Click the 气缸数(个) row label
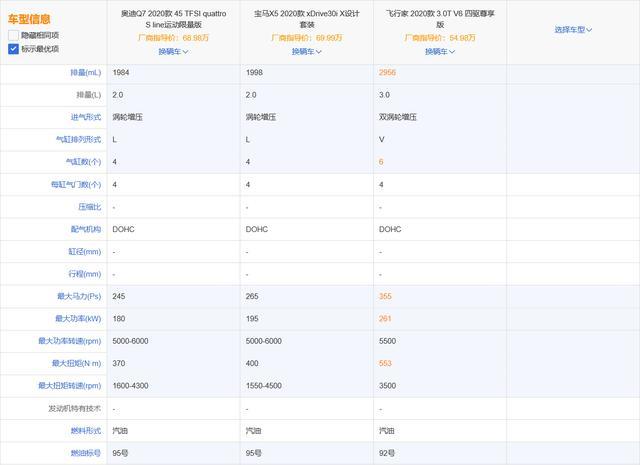640x465 pixels. pyautogui.click(x=83, y=162)
